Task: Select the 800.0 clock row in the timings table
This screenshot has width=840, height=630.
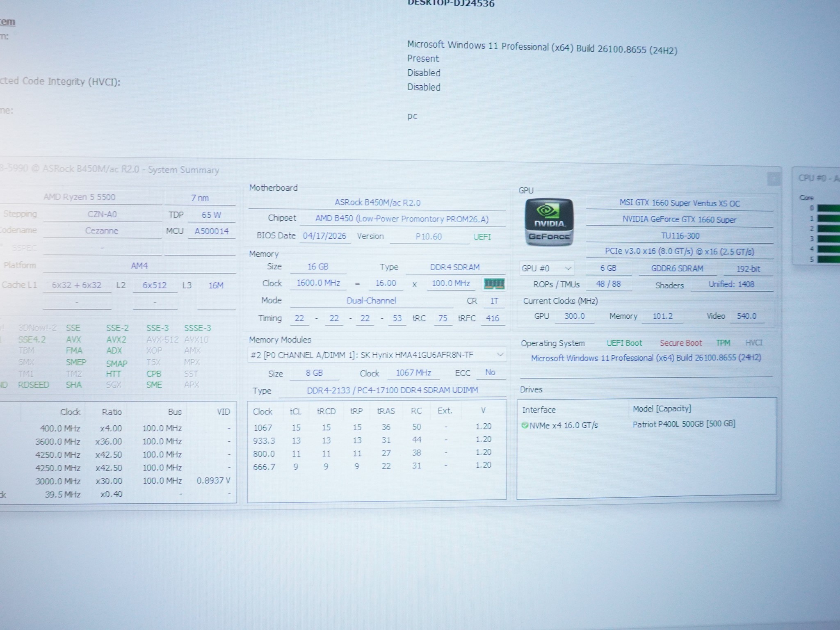Action: 372,453
